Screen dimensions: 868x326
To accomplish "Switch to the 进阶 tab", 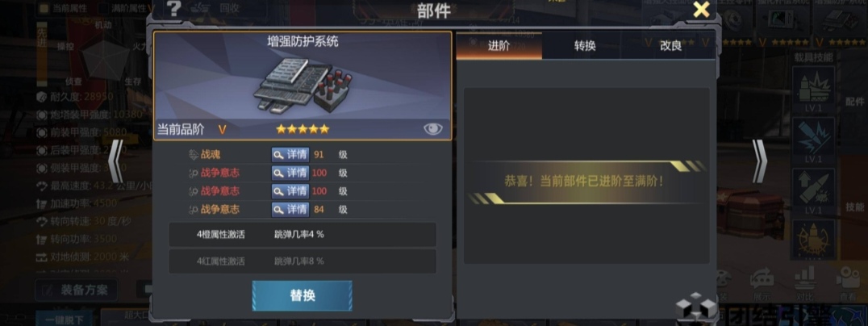I will pos(499,46).
